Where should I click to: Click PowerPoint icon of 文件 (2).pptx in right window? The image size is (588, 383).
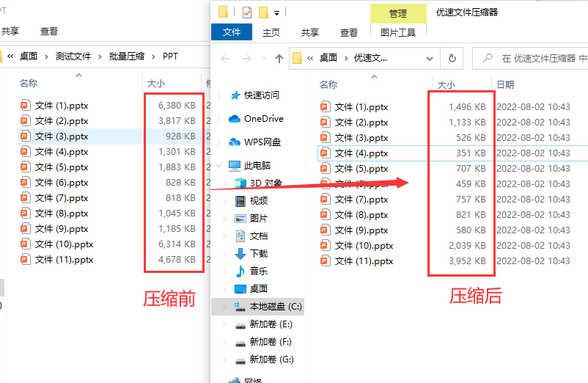[326, 123]
